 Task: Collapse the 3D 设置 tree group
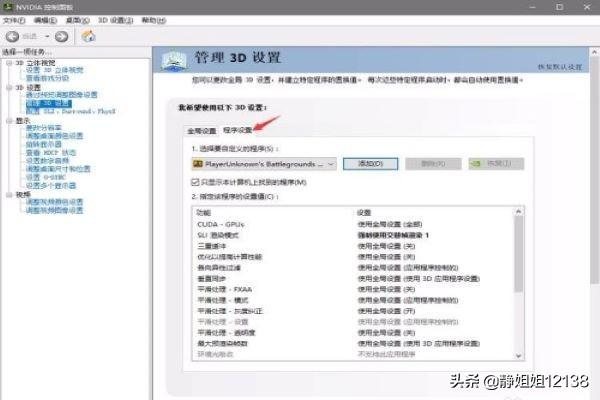point(9,88)
